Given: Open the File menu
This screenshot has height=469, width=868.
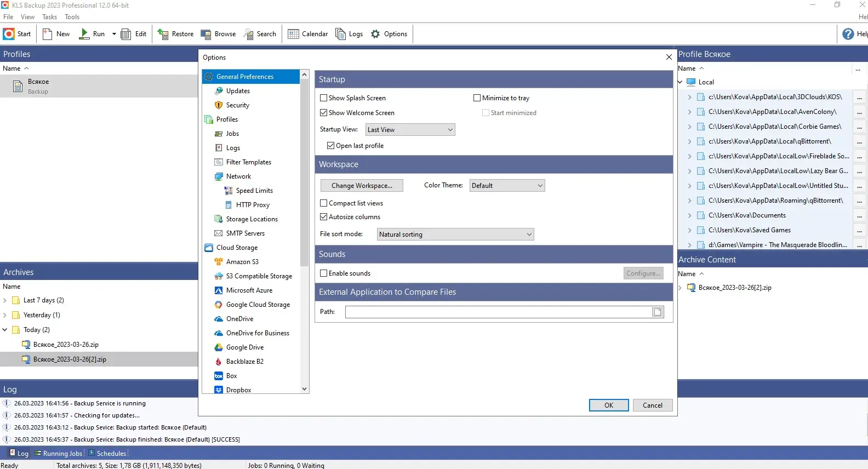Looking at the screenshot, I should pyautogui.click(x=8, y=17).
